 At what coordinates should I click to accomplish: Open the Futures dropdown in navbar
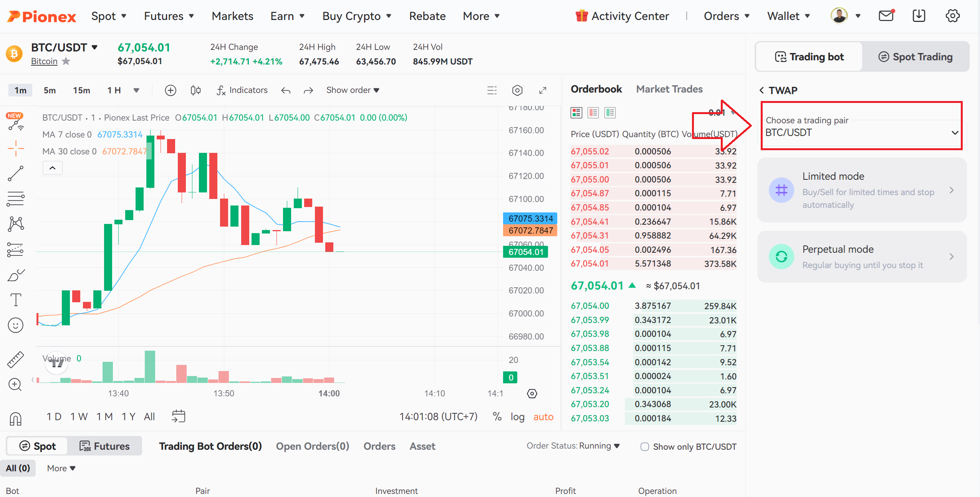coord(169,16)
